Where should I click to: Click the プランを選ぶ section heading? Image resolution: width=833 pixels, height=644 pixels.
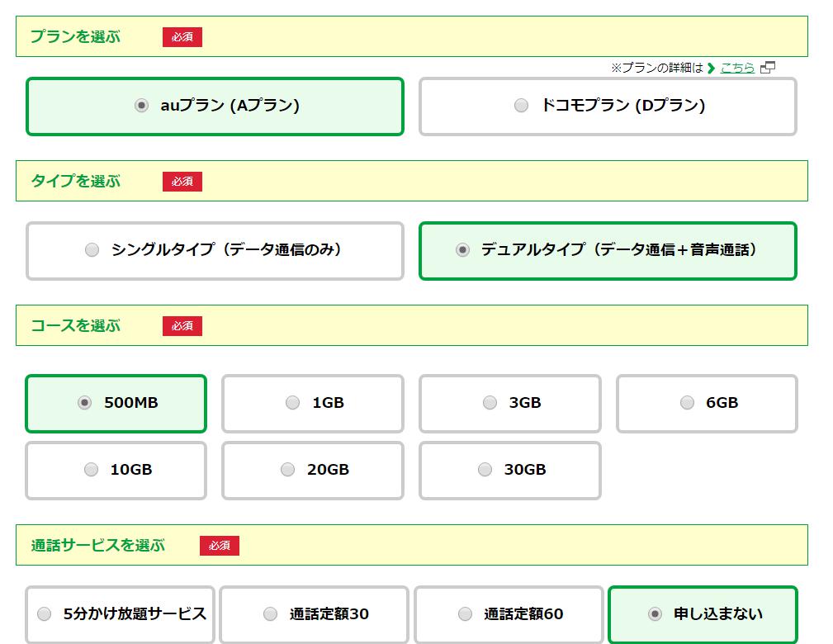coord(75,36)
